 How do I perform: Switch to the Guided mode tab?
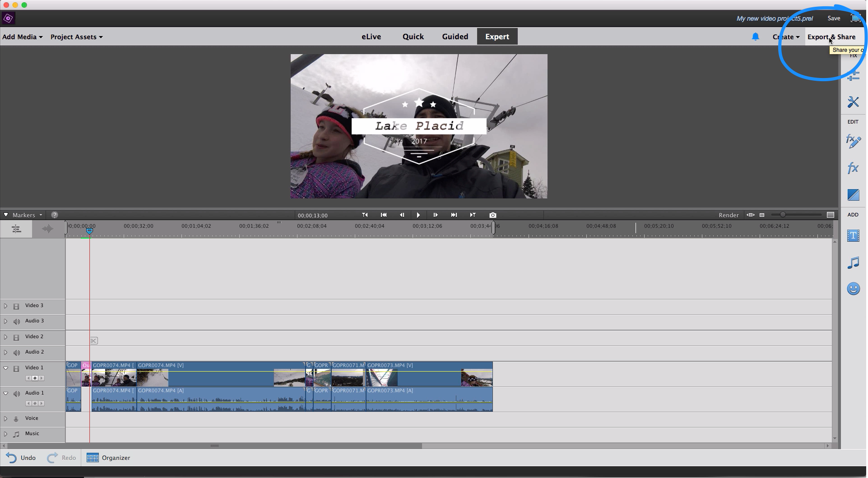click(x=455, y=37)
